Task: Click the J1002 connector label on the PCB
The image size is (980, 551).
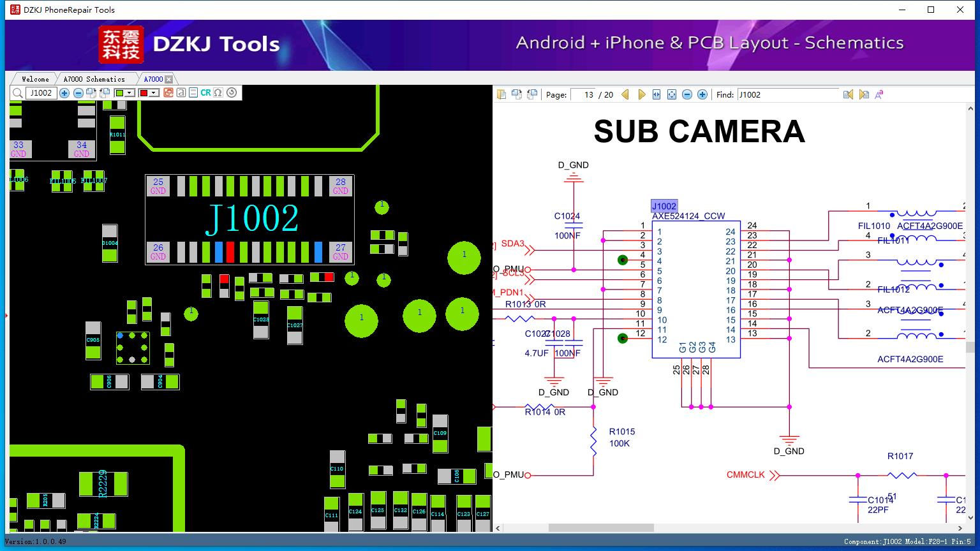Action: click(251, 219)
